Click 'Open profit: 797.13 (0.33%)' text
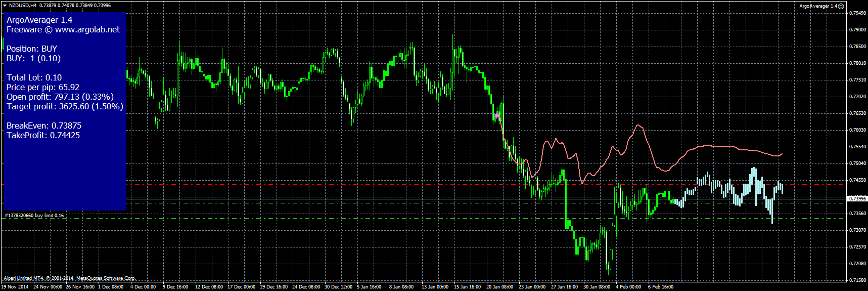Viewport: 868px width, 291px height. click(x=60, y=97)
